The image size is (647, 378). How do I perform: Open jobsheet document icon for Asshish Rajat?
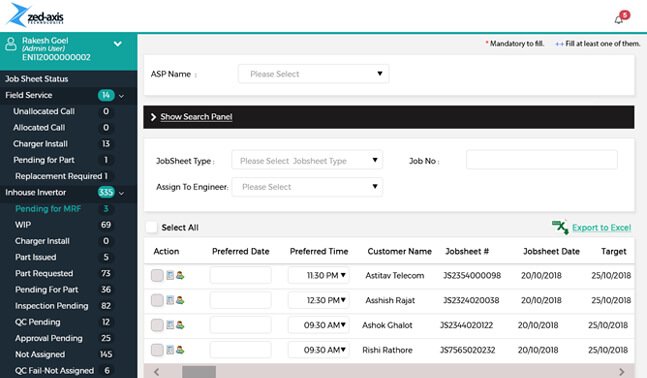[170, 300]
